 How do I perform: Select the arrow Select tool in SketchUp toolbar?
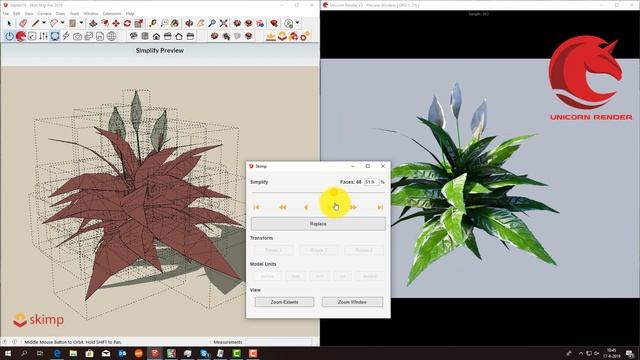pyautogui.click(x=9, y=23)
